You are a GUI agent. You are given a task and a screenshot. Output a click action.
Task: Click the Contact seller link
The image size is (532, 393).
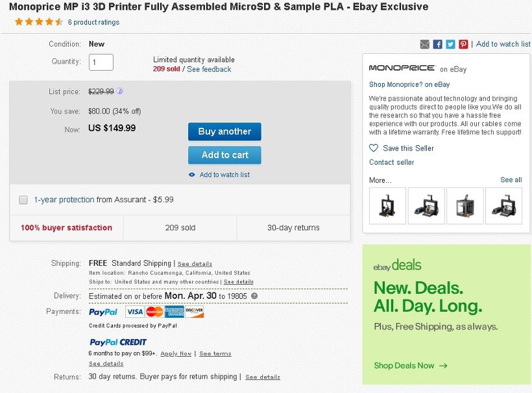[x=391, y=162]
